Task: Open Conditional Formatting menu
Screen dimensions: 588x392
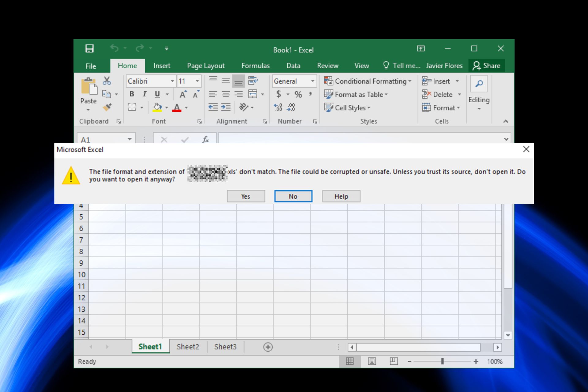Action: (x=368, y=81)
